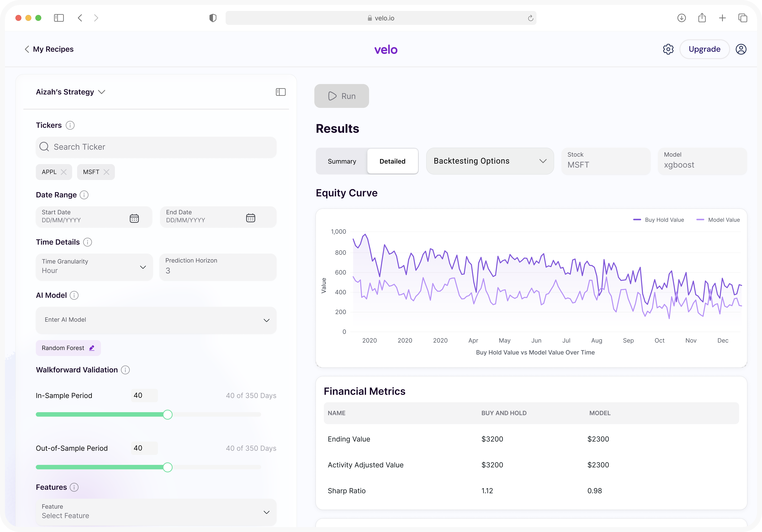Click the NAME column header

pyautogui.click(x=337, y=413)
